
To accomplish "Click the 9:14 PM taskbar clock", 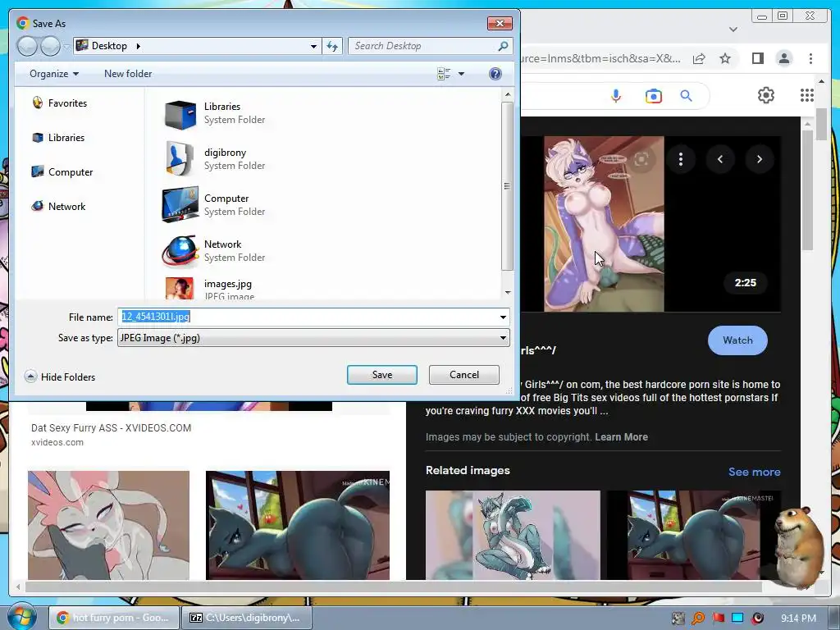I will 798,619.
